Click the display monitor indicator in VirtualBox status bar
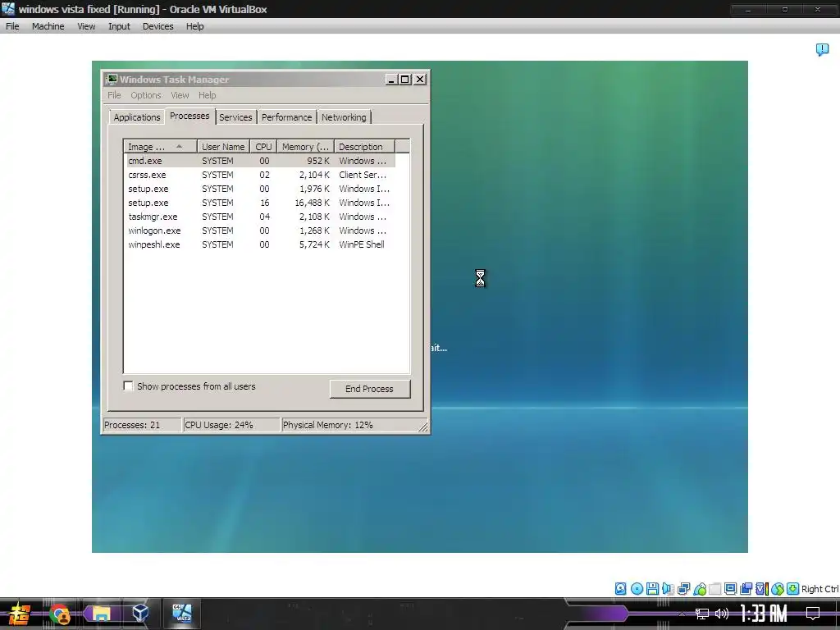Image resolution: width=840 pixels, height=630 pixels. tap(730, 589)
